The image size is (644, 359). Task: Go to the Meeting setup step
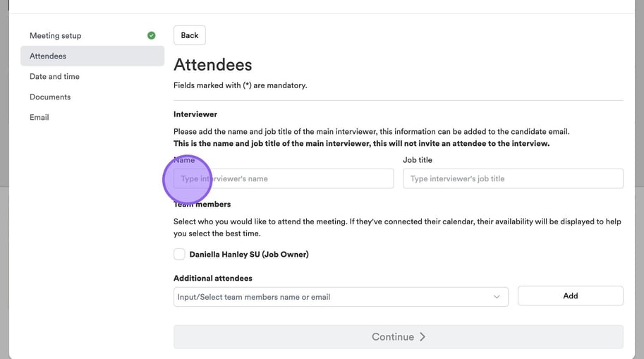click(56, 35)
